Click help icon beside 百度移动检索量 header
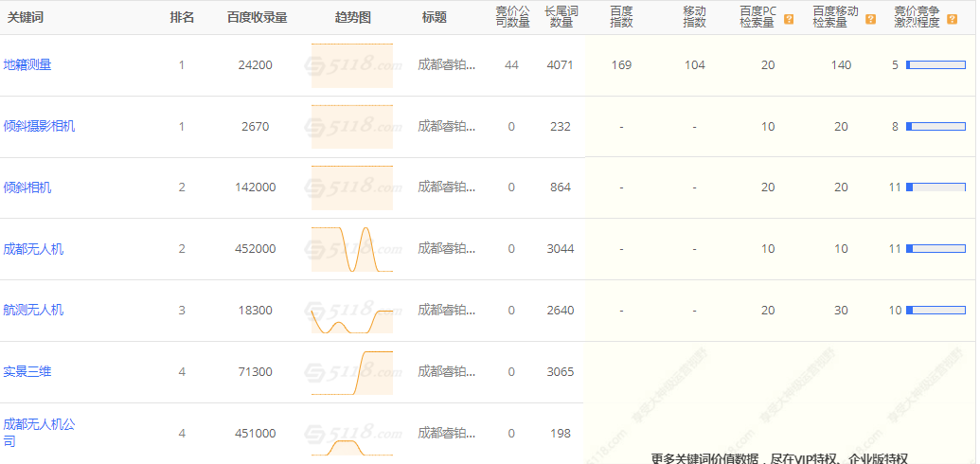 (x=870, y=18)
